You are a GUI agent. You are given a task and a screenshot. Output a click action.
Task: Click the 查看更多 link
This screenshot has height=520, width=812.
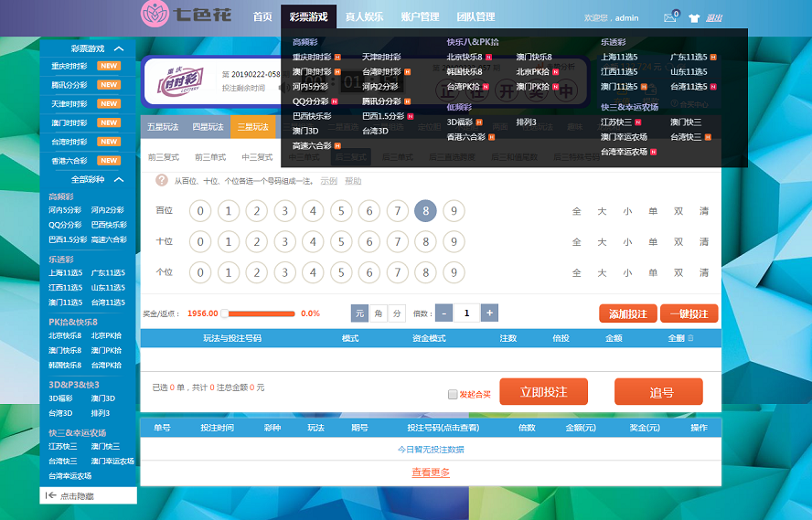click(431, 472)
